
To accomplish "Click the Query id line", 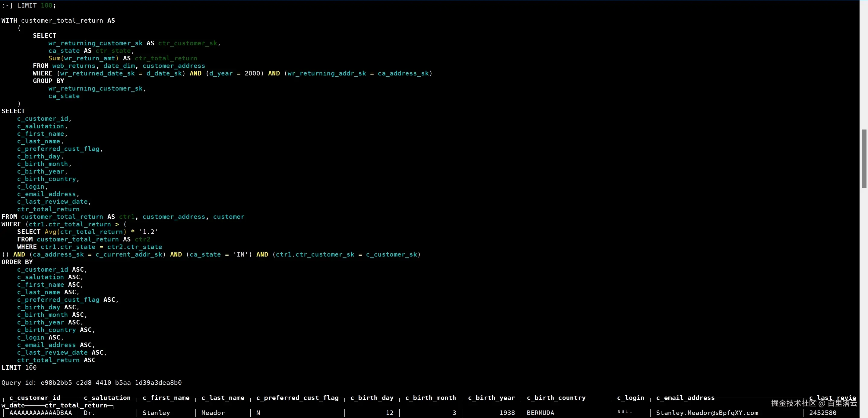I will click(91, 383).
